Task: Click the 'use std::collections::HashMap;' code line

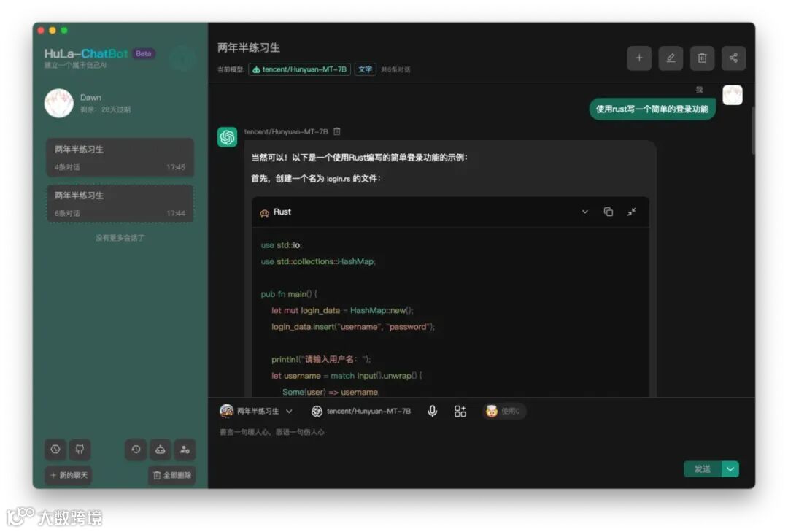Action: click(x=318, y=261)
